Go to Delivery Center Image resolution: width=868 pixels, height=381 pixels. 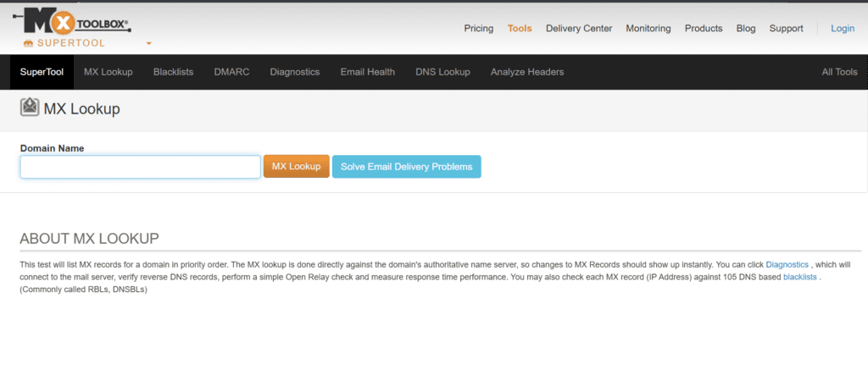pyautogui.click(x=579, y=28)
